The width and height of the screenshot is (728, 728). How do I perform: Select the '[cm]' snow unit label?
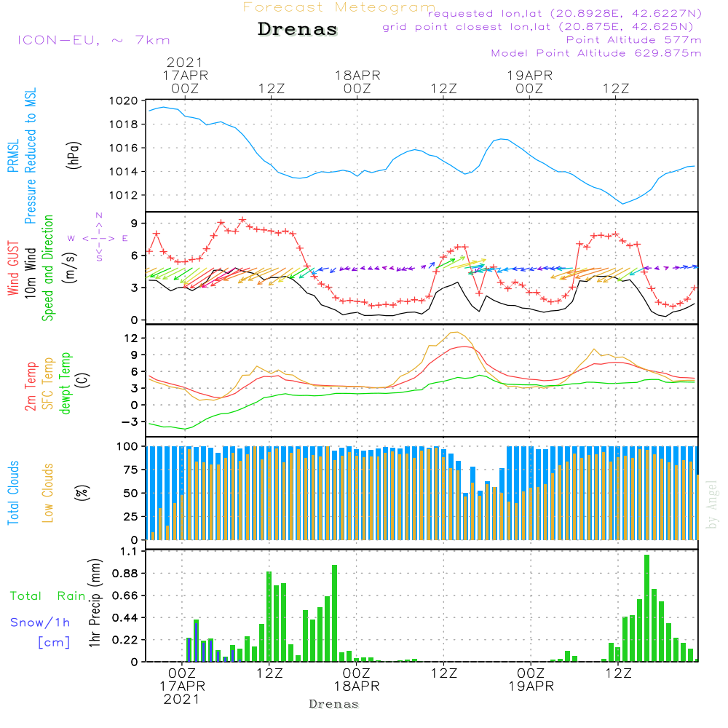click(54, 642)
